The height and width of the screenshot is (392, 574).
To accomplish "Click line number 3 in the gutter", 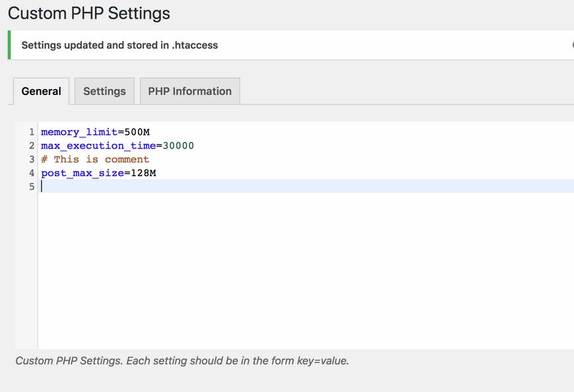I will tap(32, 159).
